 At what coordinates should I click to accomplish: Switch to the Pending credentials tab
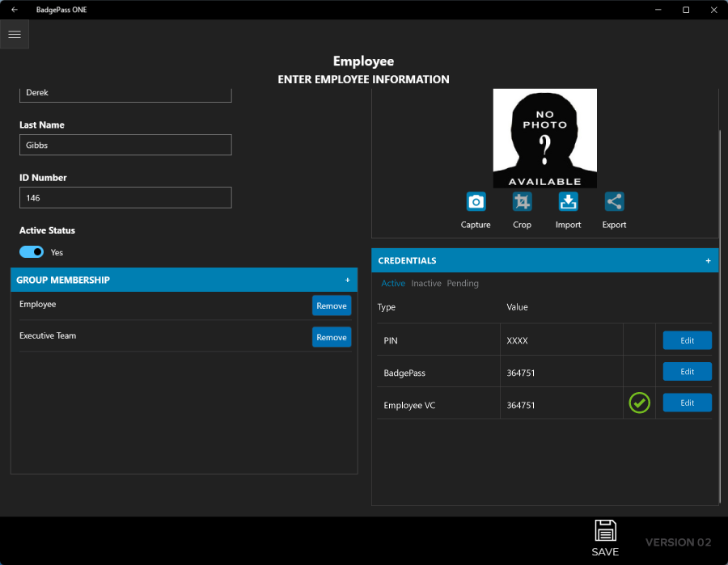463,284
